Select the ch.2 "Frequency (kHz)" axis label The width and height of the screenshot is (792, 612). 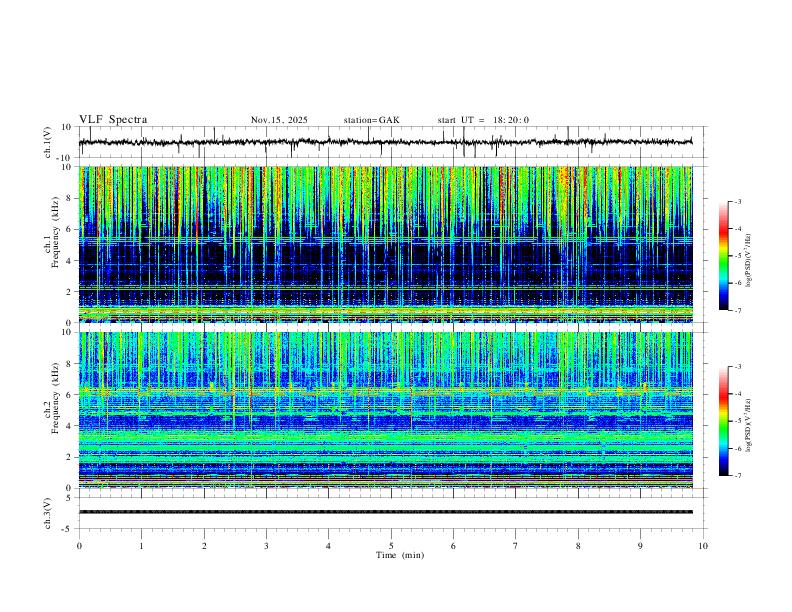[x=55, y=397]
